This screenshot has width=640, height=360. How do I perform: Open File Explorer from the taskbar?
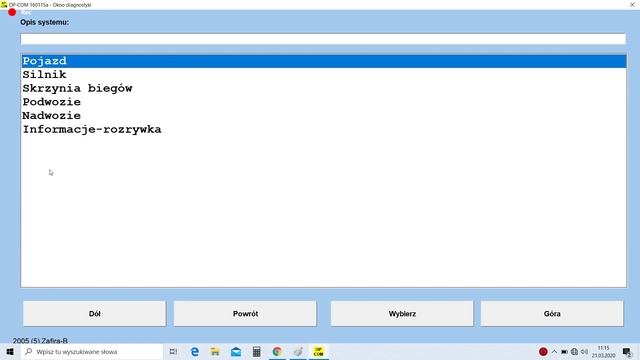[x=215, y=352]
